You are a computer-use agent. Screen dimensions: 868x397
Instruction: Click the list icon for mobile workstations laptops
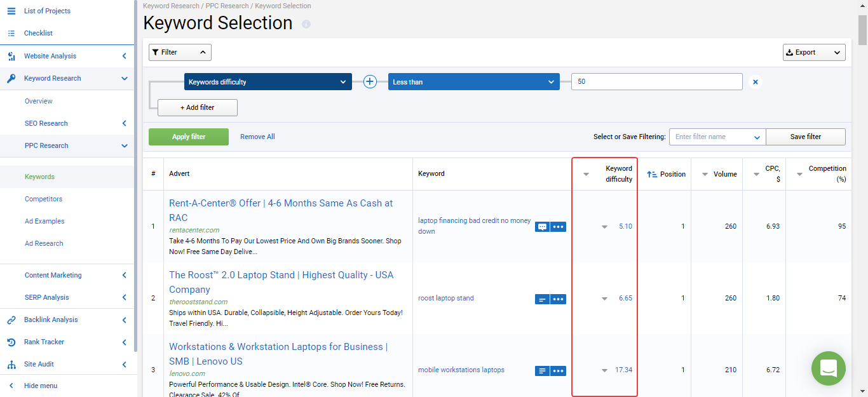click(x=542, y=370)
